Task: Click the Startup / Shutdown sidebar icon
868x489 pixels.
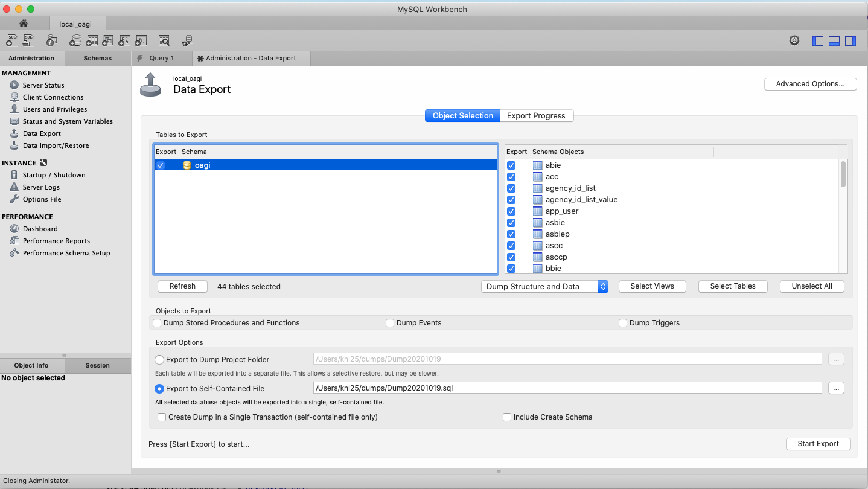Action: tap(14, 175)
